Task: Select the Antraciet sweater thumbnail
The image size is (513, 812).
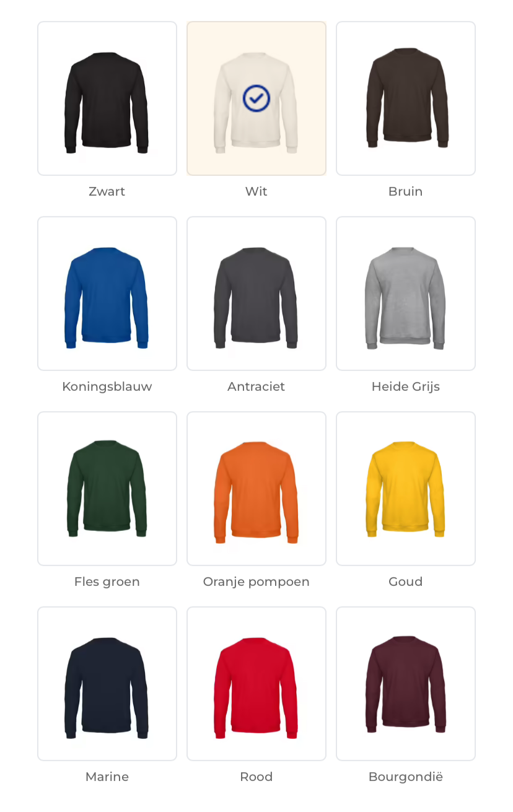Action: coord(256,294)
